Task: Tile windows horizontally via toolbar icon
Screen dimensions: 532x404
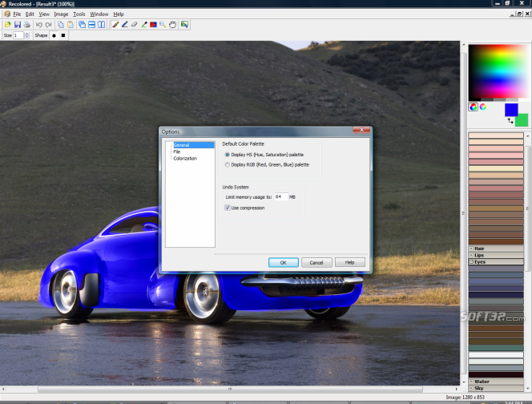Action: click(x=91, y=24)
